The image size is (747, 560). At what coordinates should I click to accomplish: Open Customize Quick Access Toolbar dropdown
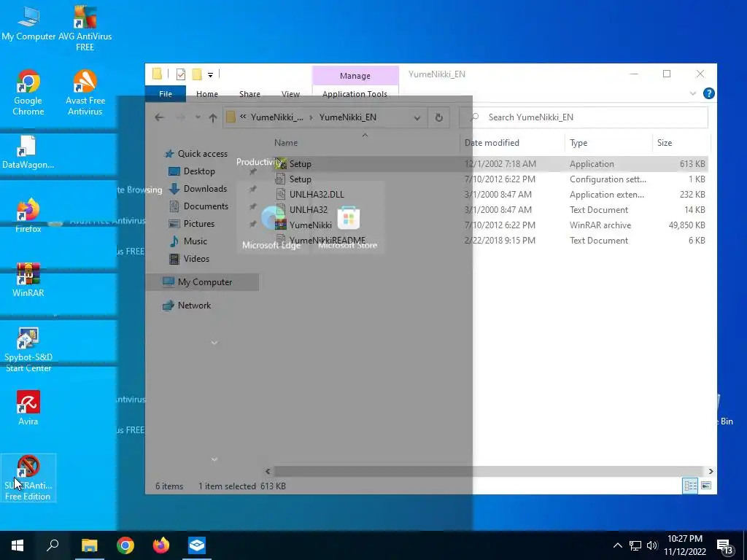[x=210, y=75]
